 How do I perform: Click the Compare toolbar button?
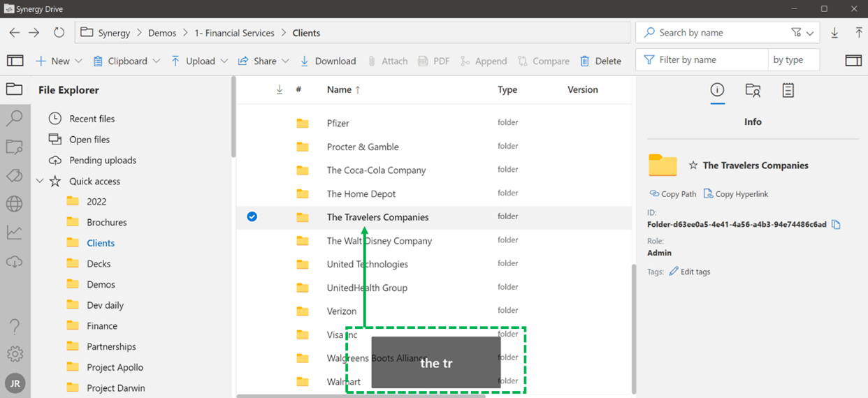coord(543,61)
